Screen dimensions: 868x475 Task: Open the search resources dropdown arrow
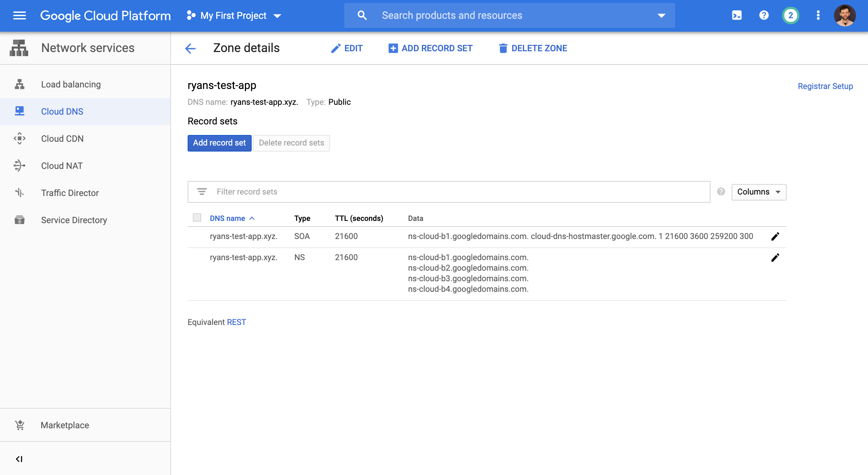[x=661, y=15]
